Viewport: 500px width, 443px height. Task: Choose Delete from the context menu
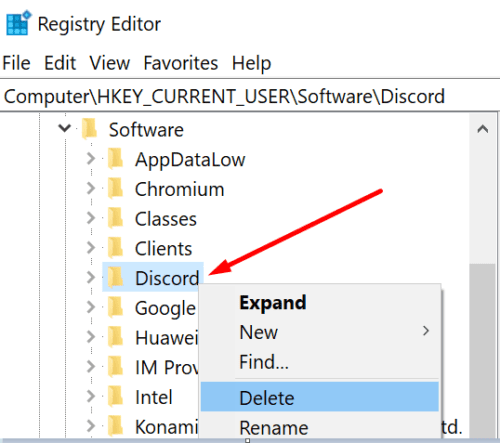pyautogui.click(x=320, y=397)
